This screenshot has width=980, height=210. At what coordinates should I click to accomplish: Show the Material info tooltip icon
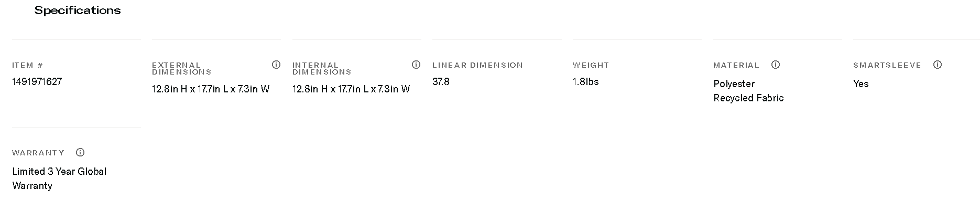(776, 65)
